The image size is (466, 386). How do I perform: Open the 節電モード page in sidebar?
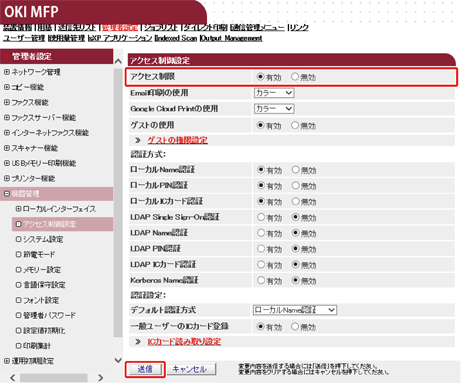tap(39, 254)
